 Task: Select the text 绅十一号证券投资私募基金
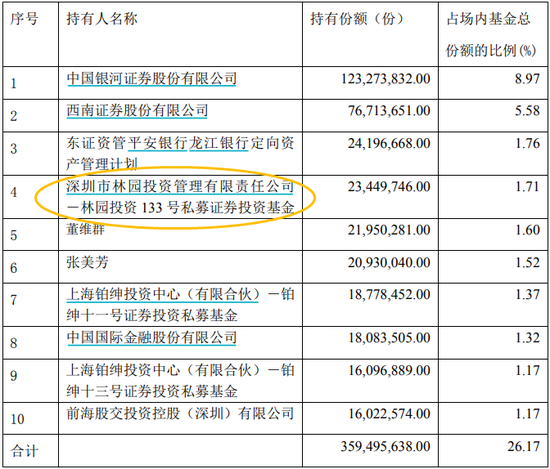click(152, 316)
